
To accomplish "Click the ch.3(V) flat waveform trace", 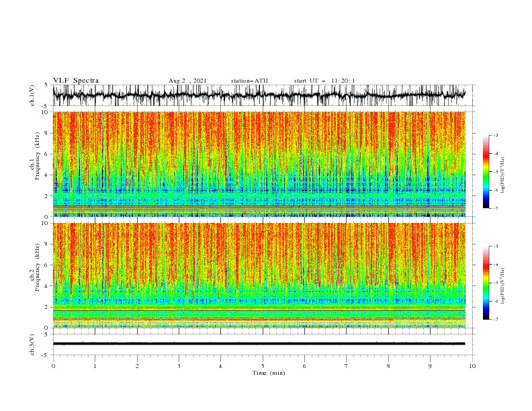I will [x=259, y=344].
